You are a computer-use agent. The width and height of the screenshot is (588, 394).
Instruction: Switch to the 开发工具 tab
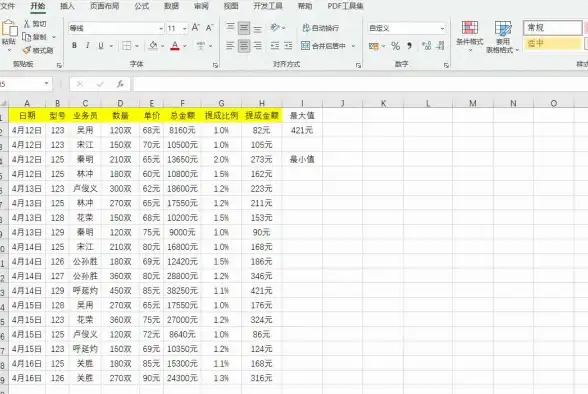(x=268, y=6)
